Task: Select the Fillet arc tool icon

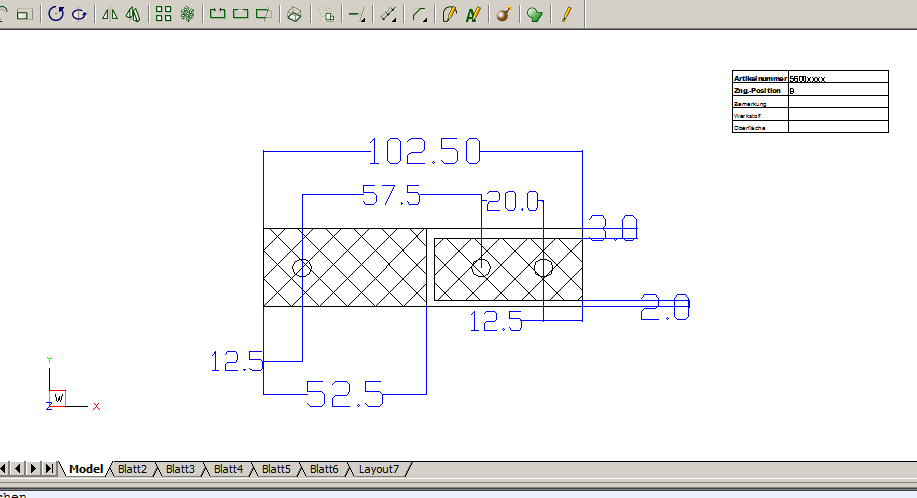Action: [x=421, y=14]
